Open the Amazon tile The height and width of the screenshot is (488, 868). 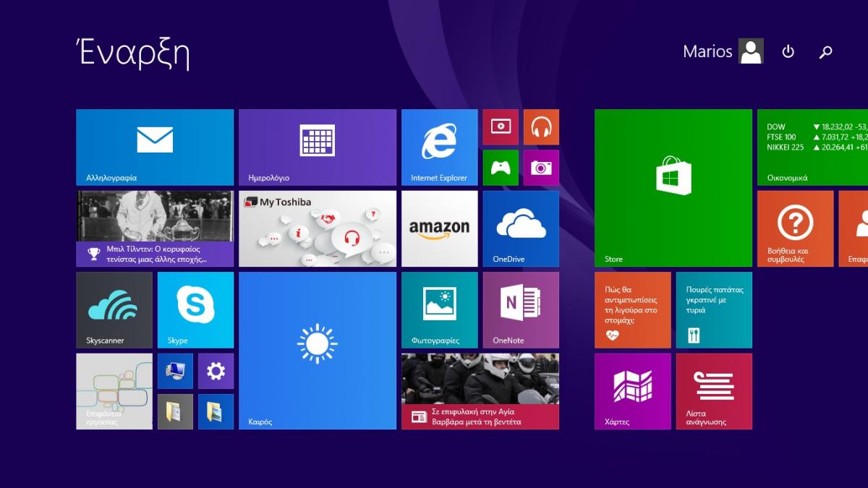pyautogui.click(x=440, y=228)
